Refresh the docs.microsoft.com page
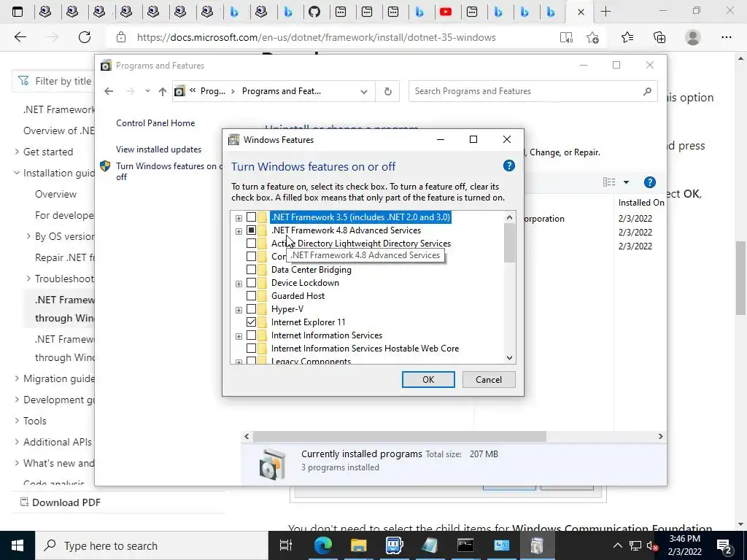The width and height of the screenshot is (747, 560). coord(85,37)
